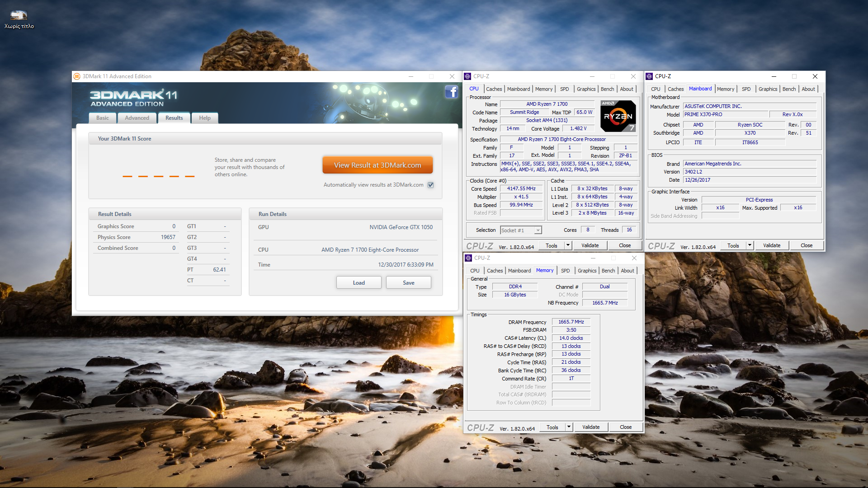Click the CAS# Latency 14.0 clocks value

pyautogui.click(x=571, y=338)
